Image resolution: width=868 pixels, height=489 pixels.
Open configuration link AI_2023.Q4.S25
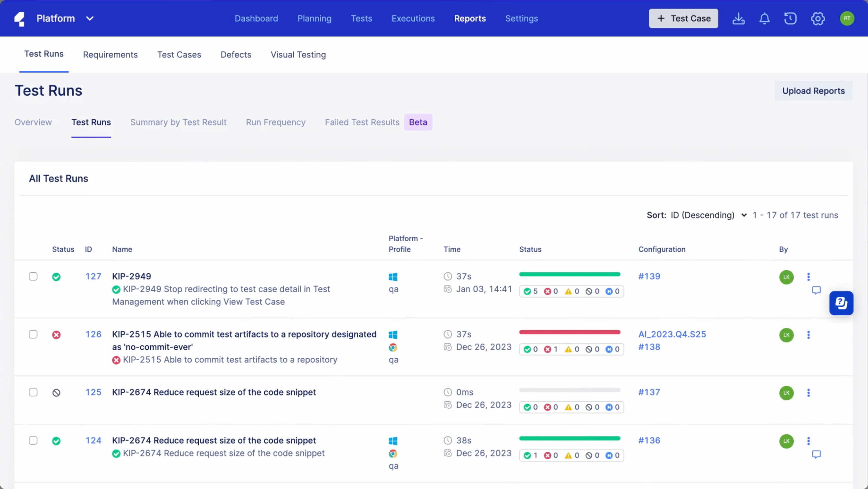672,334
